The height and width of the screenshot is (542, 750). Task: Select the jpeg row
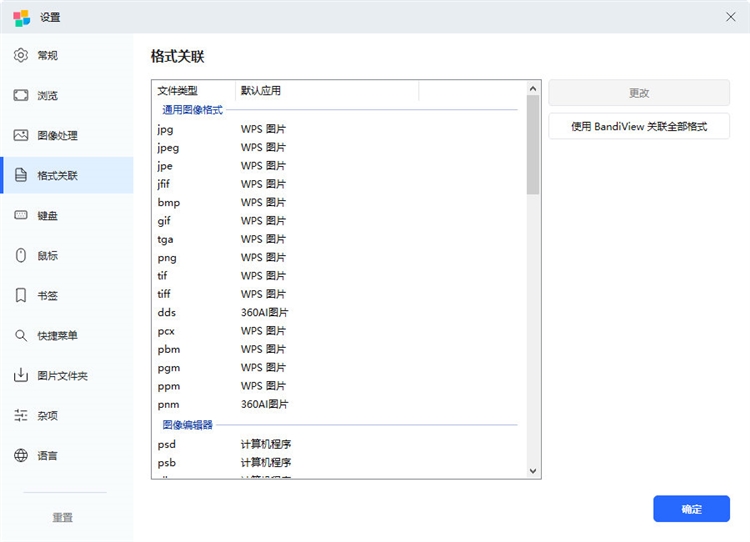(339, 147)
